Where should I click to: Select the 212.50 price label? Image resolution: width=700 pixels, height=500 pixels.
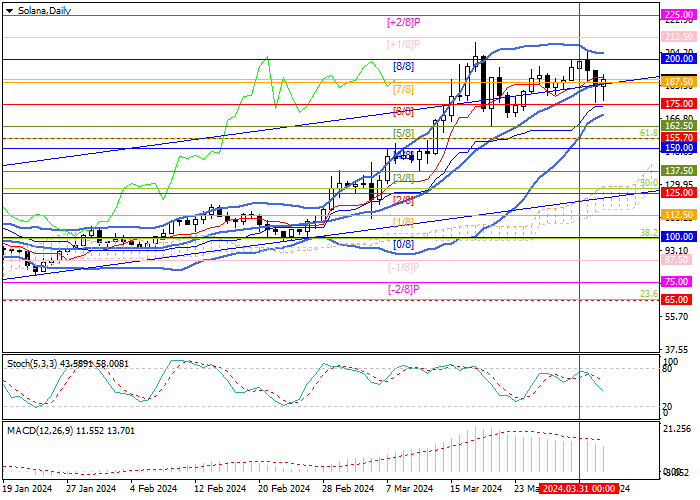(x=678, y=37)
